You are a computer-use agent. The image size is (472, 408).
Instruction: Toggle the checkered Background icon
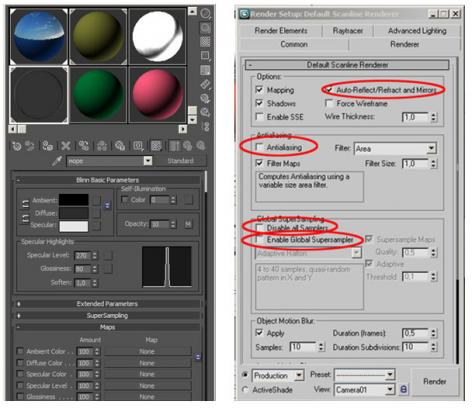click(x=205, y=42)
